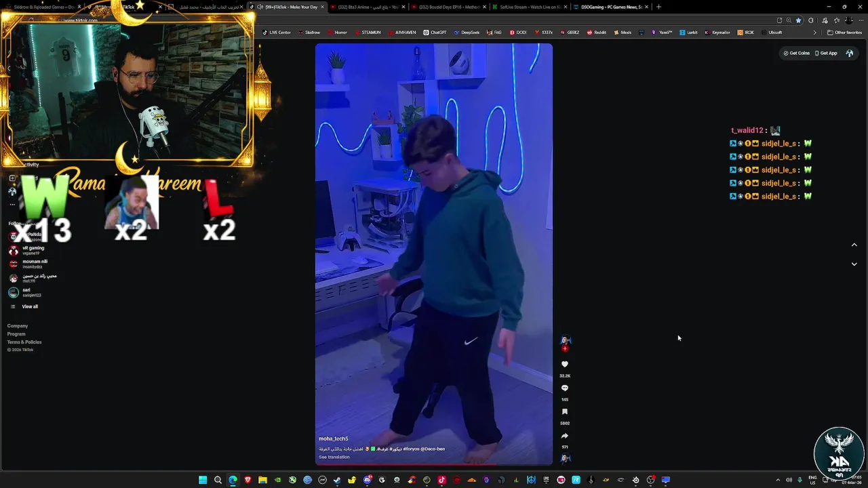Screen dimensions: 868x488
Task: Like the video with the heart icon
Action: [x=564, y=364]
